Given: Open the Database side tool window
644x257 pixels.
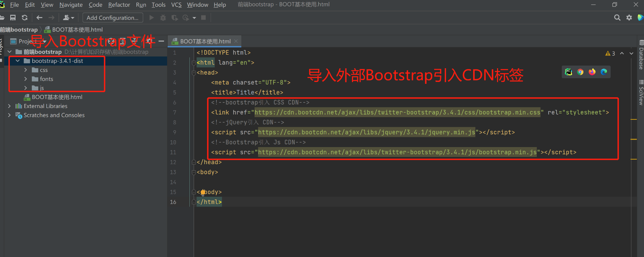Looking at the screenshot, I should coord(641,55).
